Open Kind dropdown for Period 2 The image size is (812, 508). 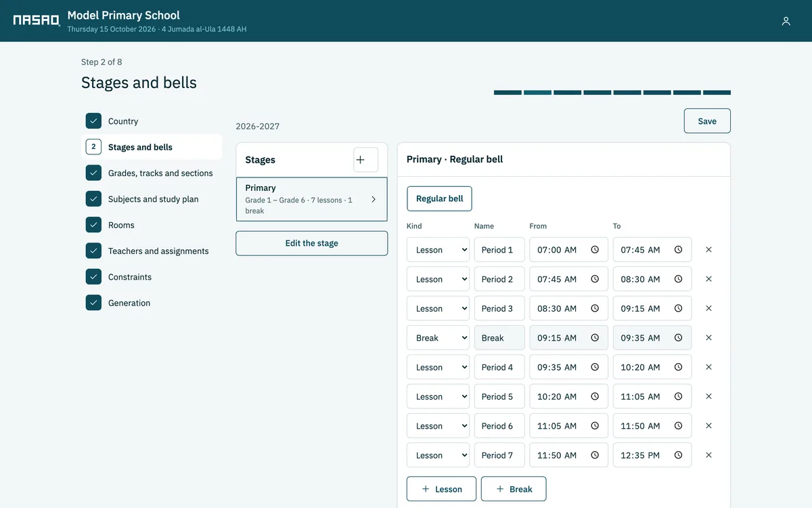coord(438,279)
